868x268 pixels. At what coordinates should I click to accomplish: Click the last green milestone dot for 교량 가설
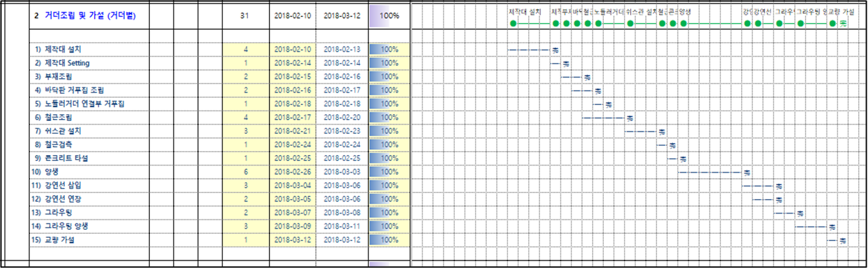(833, 24)
